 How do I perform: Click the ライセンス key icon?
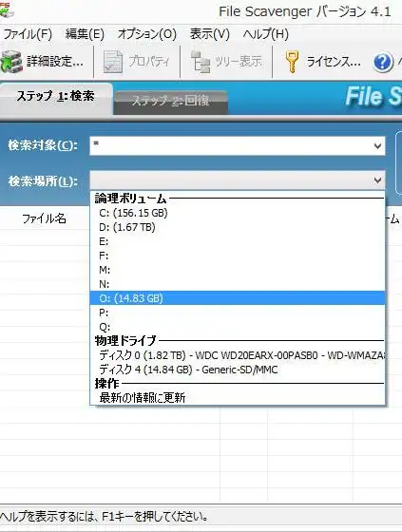point(292,62)
